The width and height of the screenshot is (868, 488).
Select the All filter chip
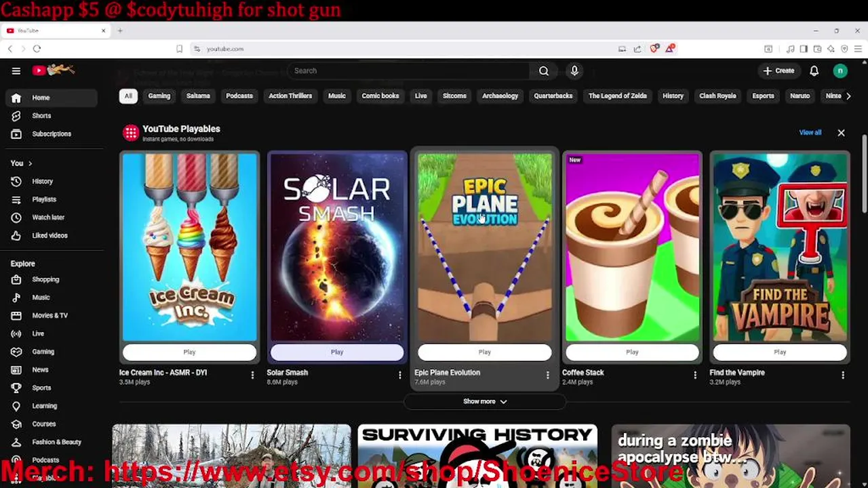[x=128, y=96]
